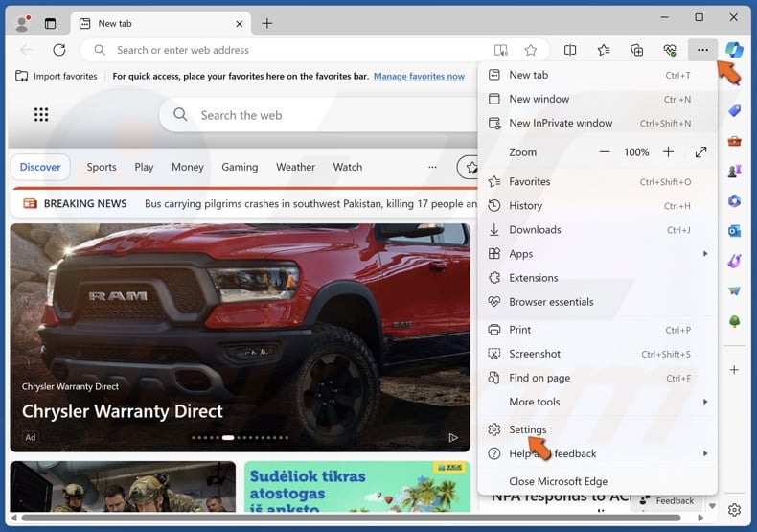Choose New InPrivate window menu item
The image size is (757, 532).
click(x=561, y=123)
